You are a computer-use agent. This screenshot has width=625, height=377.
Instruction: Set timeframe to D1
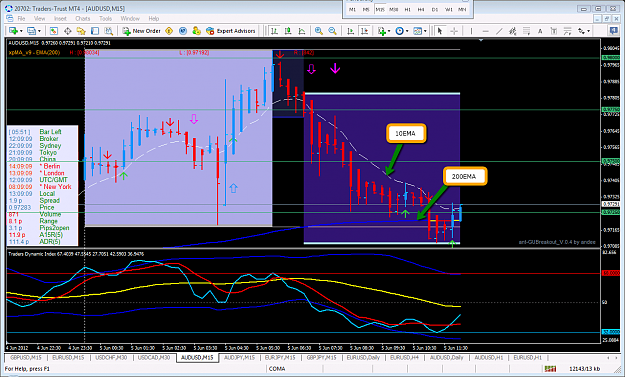[x=435, y=9]
